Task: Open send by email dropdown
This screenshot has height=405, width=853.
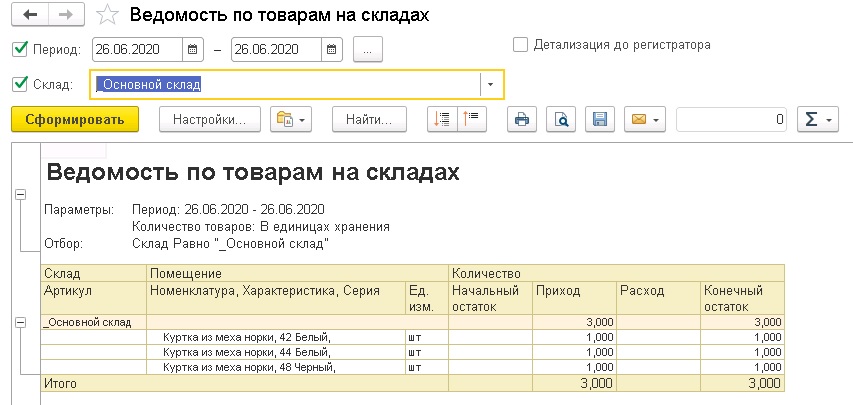Action: (x=645, y=119)
